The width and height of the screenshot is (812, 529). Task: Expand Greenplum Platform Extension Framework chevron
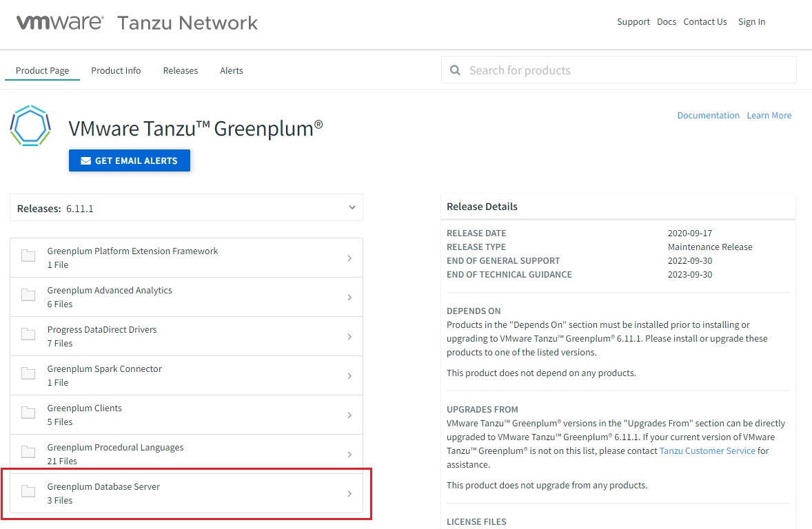point(349,258)
